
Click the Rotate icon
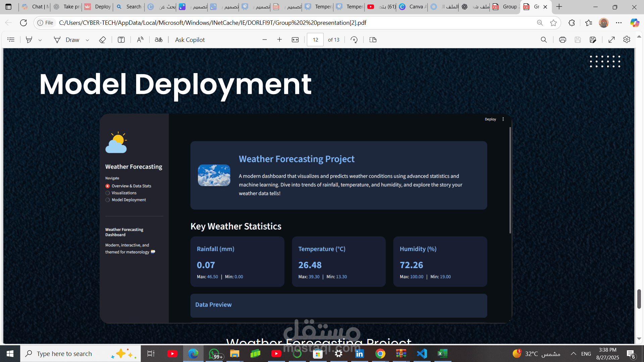(354, 40)
